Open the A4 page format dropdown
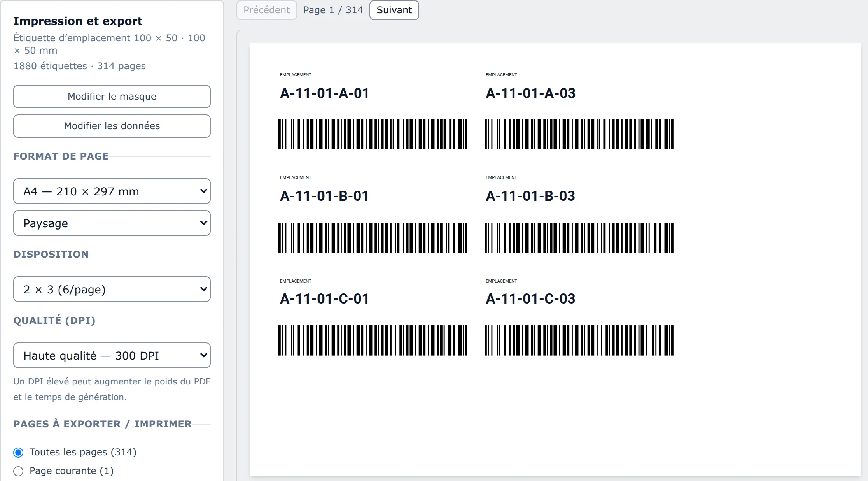This screenshot has width=868, height=481. tap(112, 191)
